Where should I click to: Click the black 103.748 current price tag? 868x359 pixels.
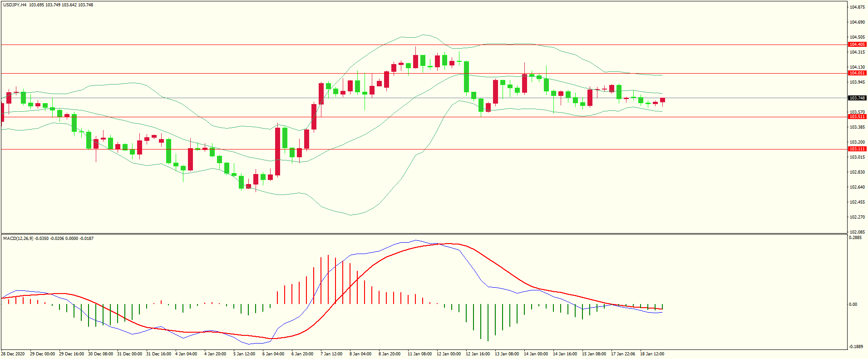(x=857, y=98)
